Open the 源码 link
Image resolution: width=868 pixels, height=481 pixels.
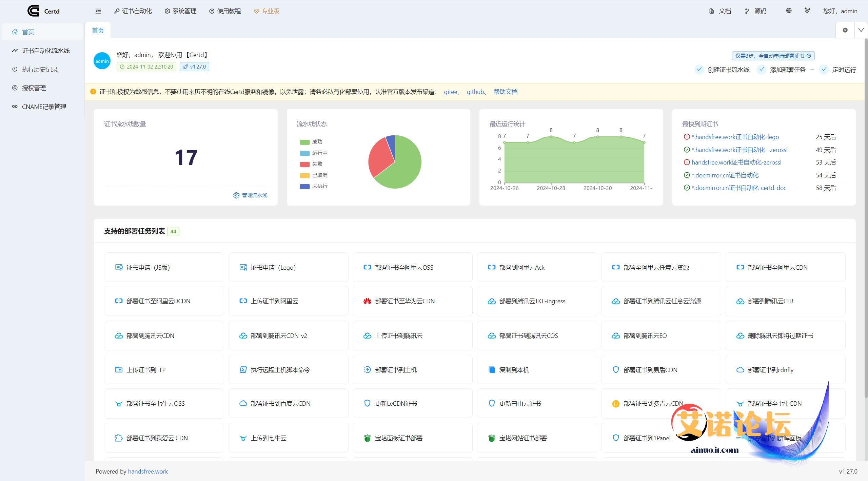755,11
